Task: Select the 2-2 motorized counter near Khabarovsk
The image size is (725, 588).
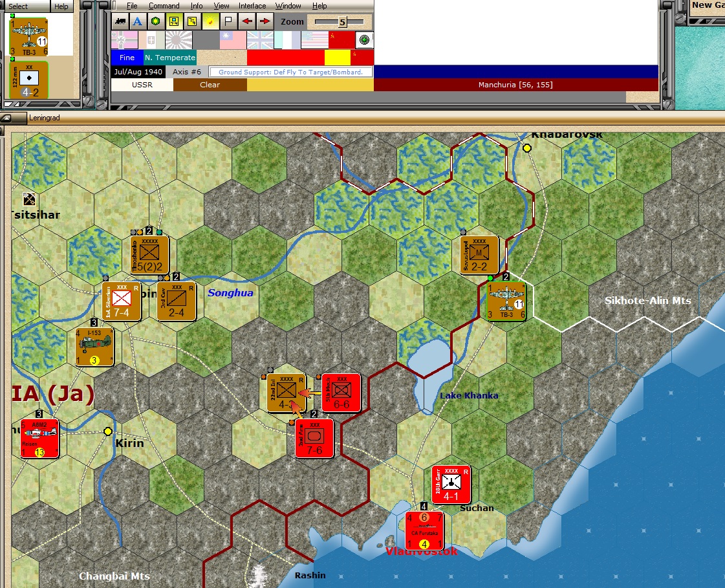Action: pos(479,255)
